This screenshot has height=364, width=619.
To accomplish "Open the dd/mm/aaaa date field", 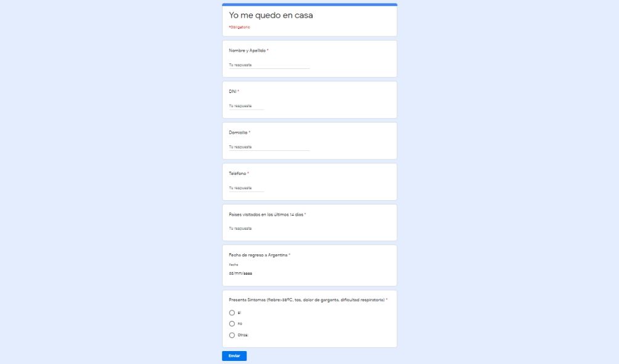I will [x=241, y=273].
